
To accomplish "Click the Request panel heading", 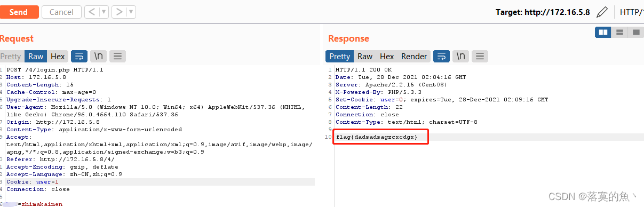I will coord(17,38).
